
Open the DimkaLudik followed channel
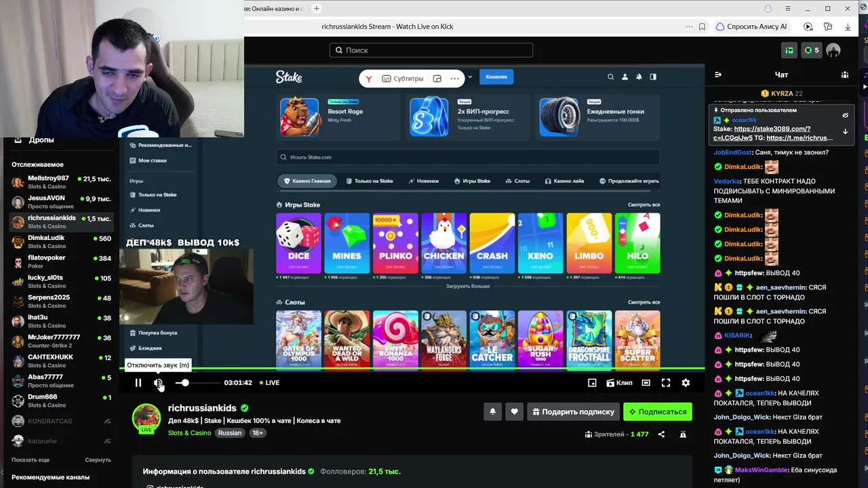(x=61, y=242)
